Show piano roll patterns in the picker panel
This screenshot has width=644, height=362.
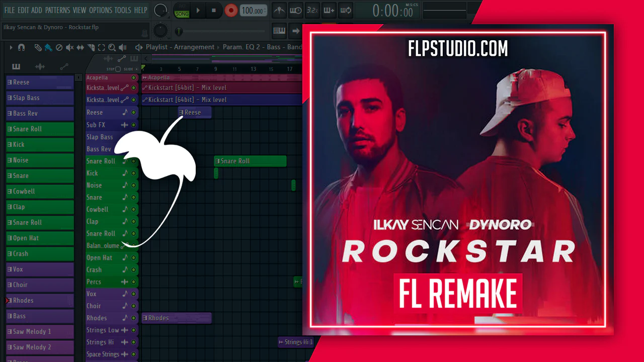[16, 66]
